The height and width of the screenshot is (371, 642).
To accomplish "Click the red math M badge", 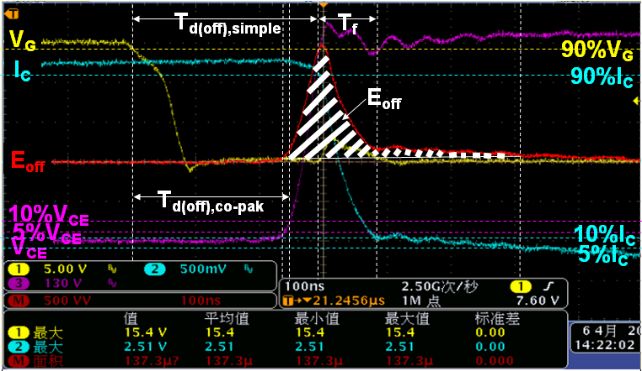I will click(18, 300).
